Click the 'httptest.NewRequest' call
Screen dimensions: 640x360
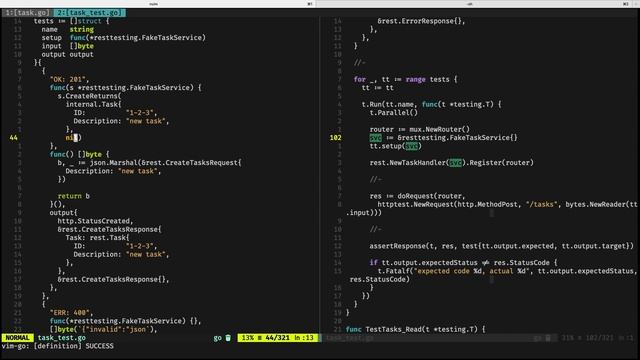[415, 204]
